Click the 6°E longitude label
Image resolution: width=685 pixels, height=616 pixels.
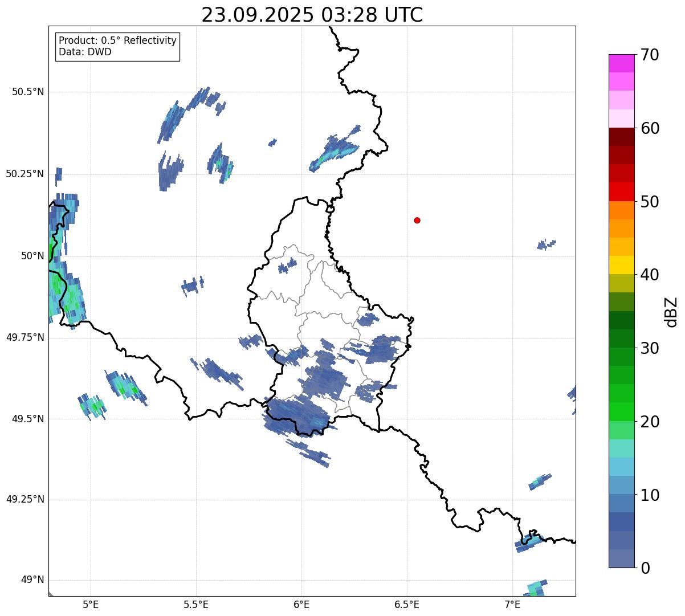(302, 604)
